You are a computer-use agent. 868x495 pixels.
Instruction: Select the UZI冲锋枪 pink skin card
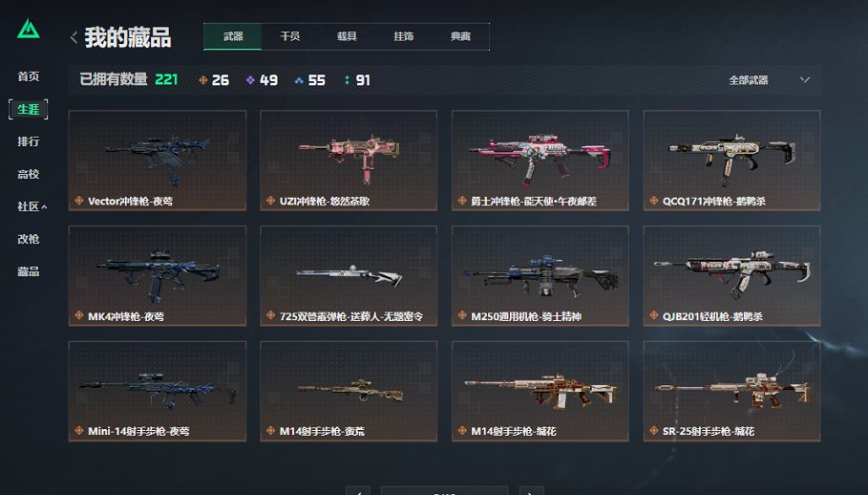tap(349, 160)
